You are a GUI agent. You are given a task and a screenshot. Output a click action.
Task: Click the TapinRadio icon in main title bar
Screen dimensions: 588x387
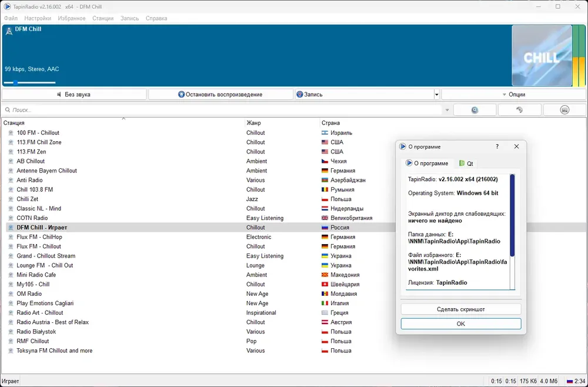click(7, 6)
